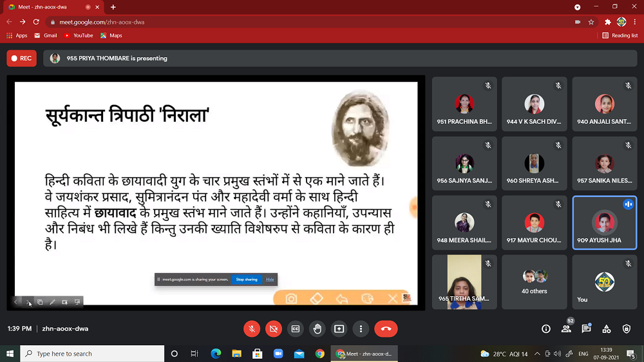The height and width of the screenshot is (362, 644).
Task: Open the Activities panel icon
Action: (606, 329)
